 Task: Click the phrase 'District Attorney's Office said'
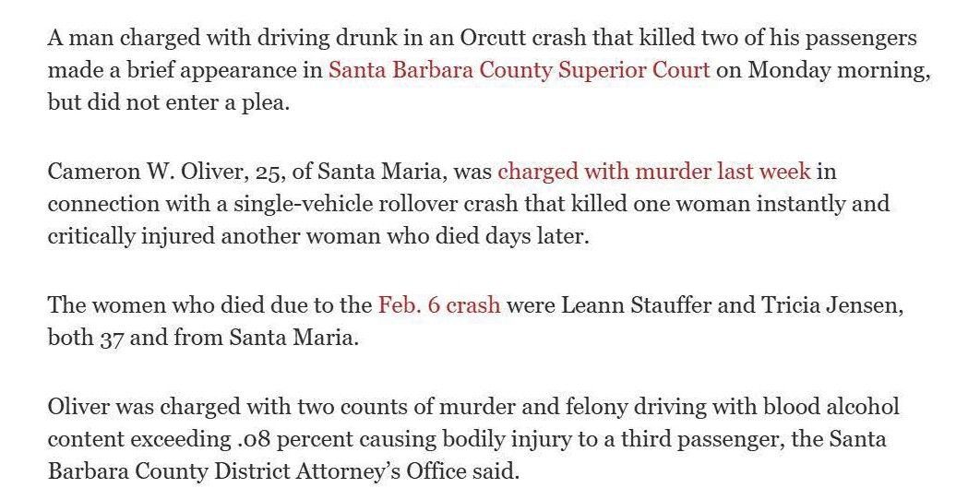(x=367, y=471)
